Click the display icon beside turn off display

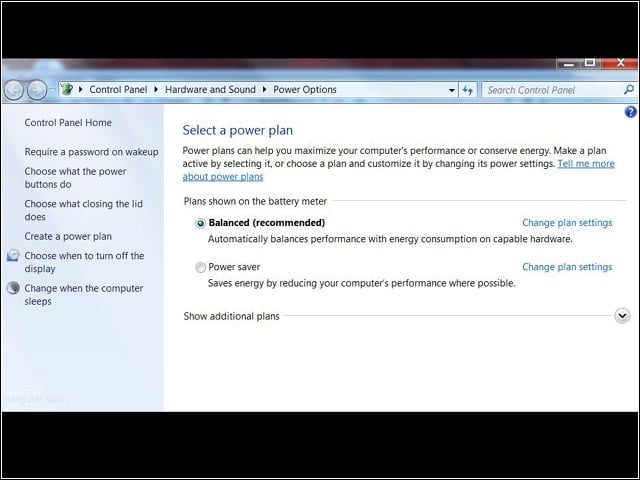[13, 256]
